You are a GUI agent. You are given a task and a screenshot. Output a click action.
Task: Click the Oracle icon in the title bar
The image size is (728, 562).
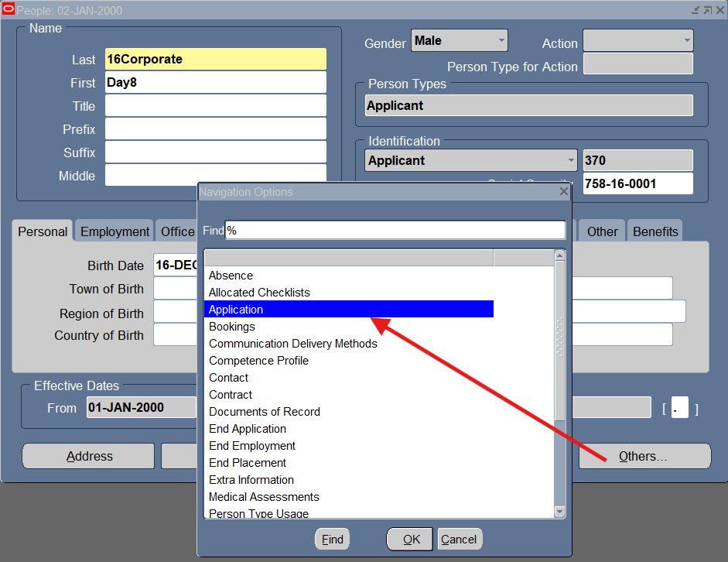click(x=9, y=10)
